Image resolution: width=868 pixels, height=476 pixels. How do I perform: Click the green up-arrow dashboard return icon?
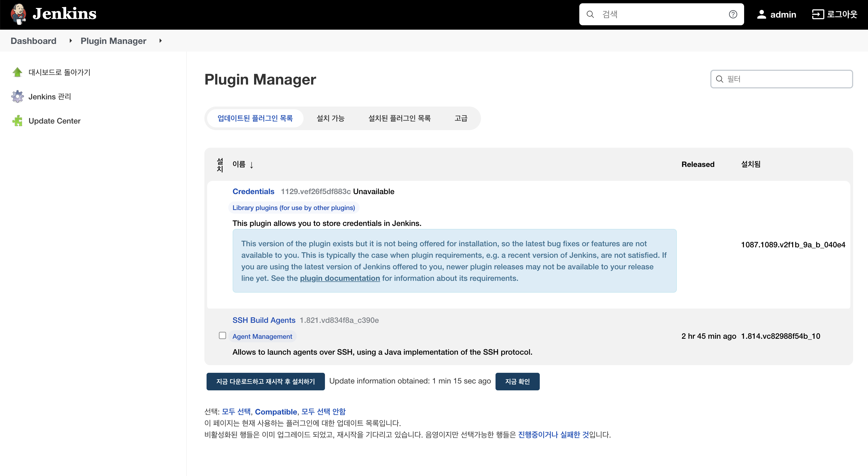17,72
